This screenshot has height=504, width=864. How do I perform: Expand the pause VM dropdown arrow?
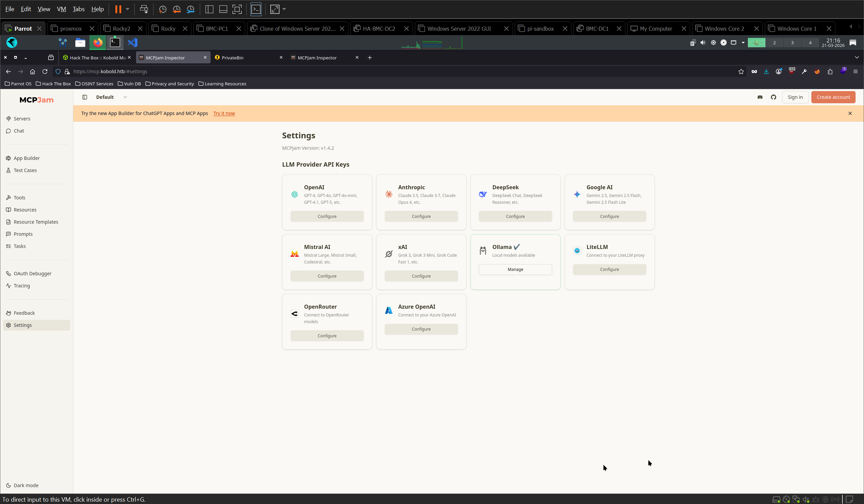point(127,9)
